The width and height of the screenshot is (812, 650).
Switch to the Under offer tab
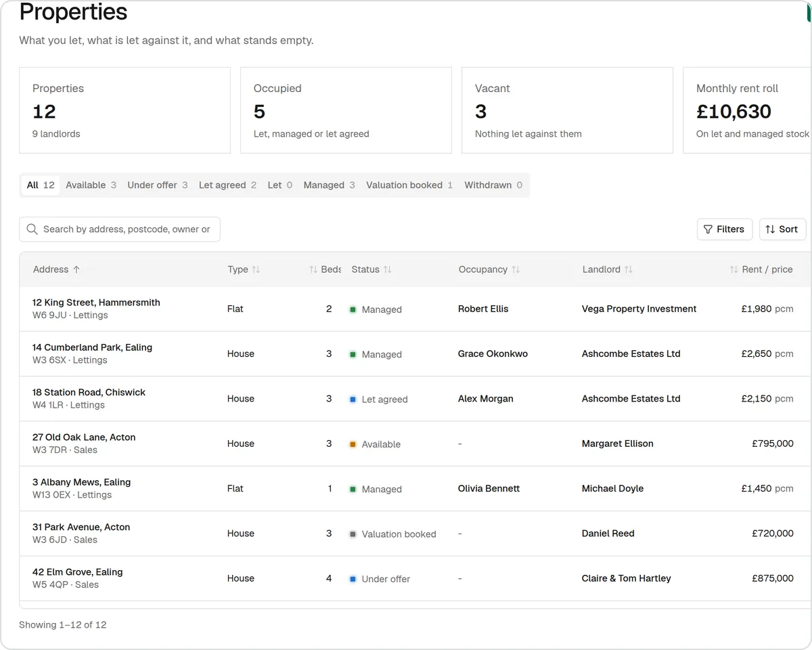[158, 185]
